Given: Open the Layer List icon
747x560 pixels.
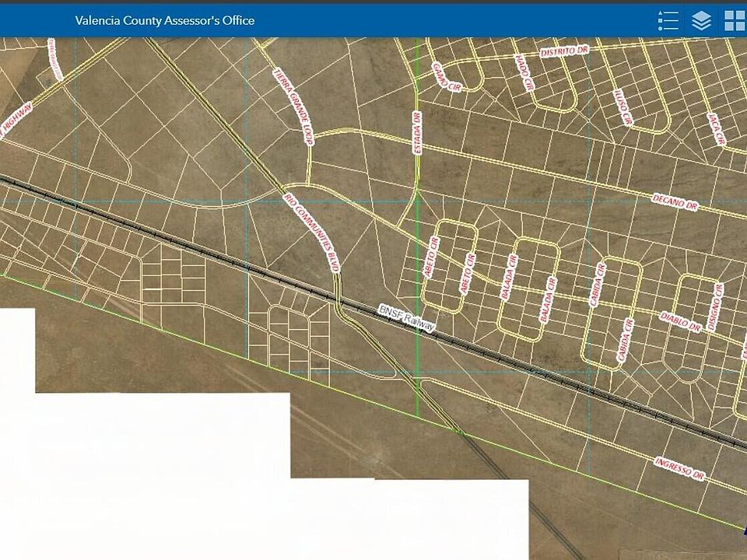Looking at the screenshot, I should click(x=701, y=20).
